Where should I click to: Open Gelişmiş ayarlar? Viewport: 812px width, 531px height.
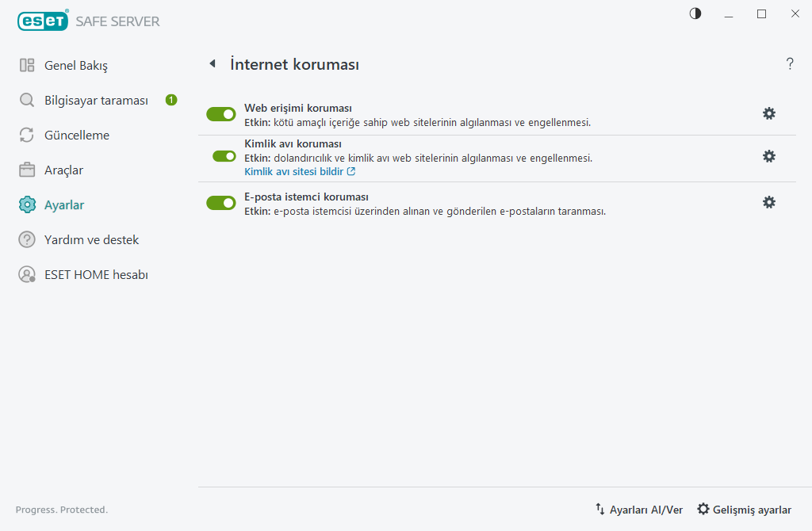(x=744, y=510)
